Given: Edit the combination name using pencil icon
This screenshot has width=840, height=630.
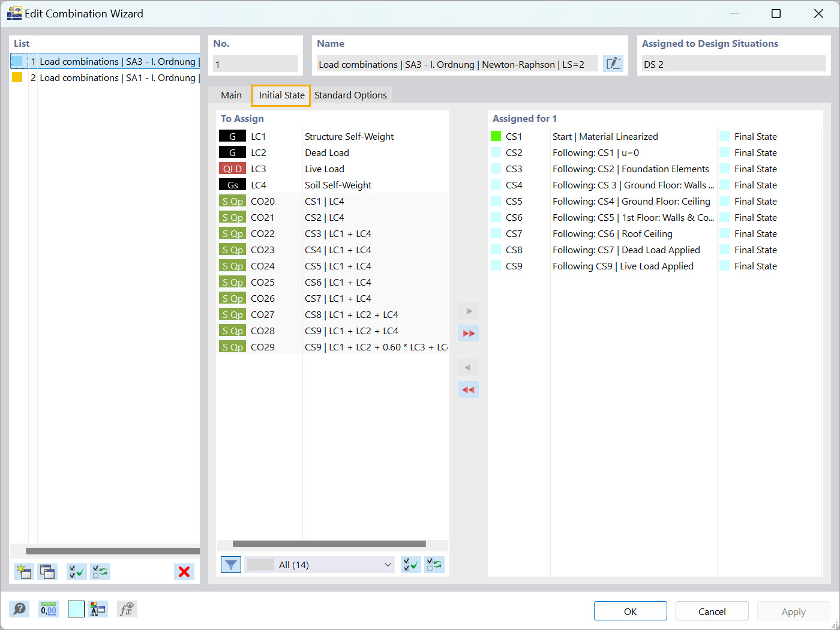Looking at the screenshot, I should point(613,63).
